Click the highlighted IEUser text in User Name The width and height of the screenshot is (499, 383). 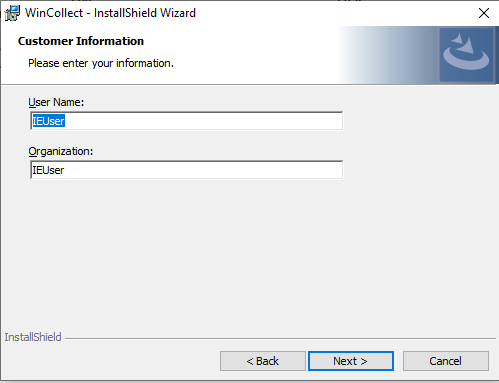pos(49,121)
